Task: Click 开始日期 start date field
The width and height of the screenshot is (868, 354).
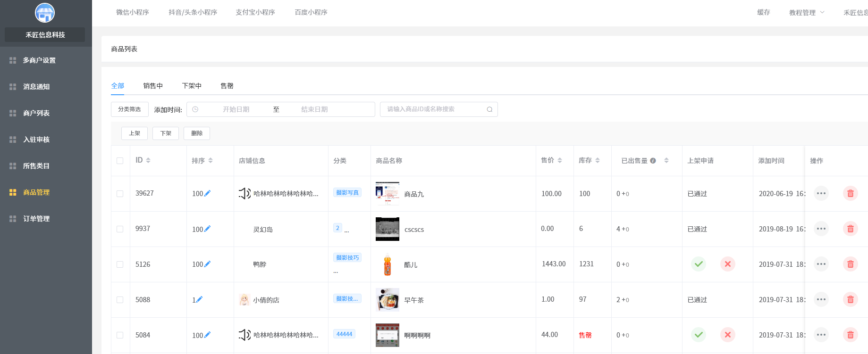Action: (x=236, y=109)
